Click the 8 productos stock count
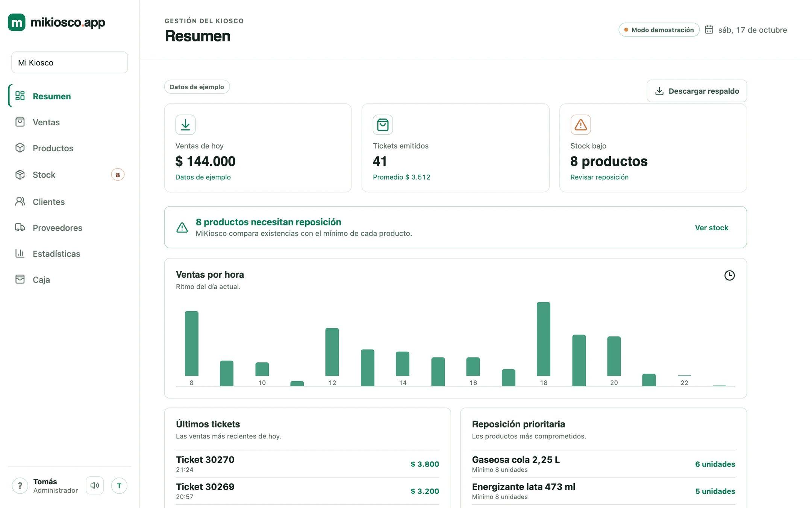 (609, 161)
